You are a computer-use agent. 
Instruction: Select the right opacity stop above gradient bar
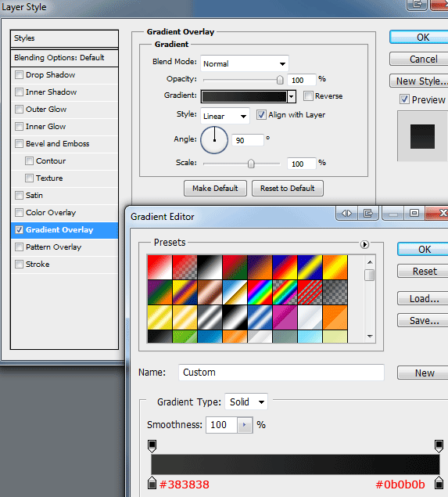point(439,446)
